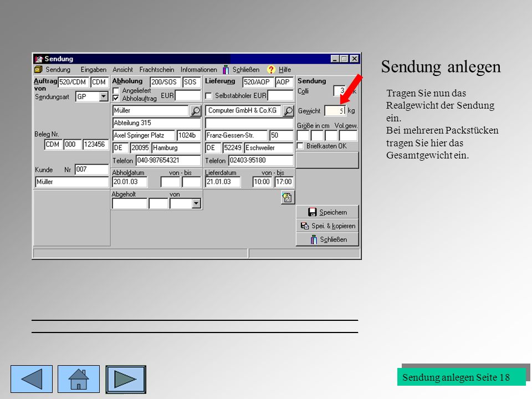Click the magnifier icon beside Computer GmbH & Co.KG

click(x=288, y=111)
